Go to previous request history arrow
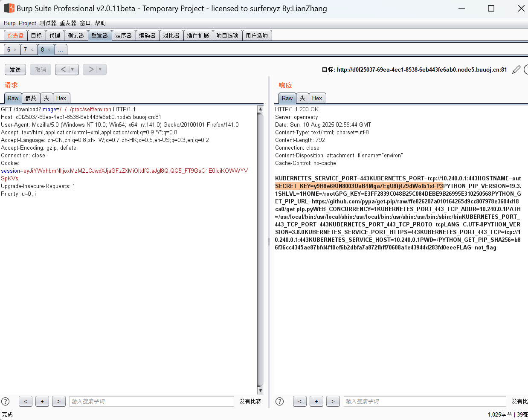Viewport: 528px width, 420px height. (x=63, y=69)
